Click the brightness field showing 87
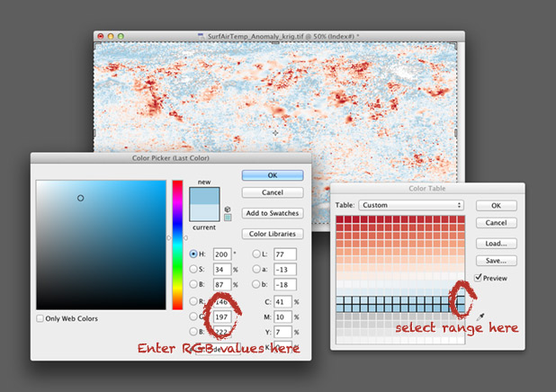 click(x=222, y=285)
